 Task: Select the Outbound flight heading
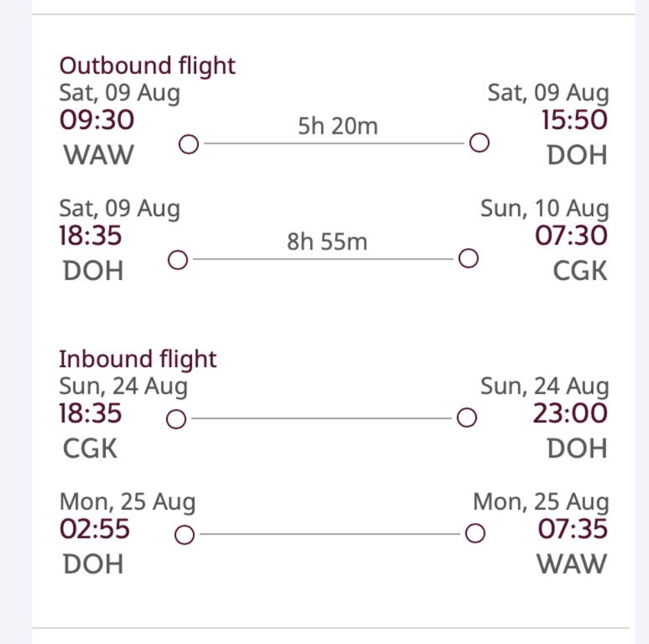point(148,67)
